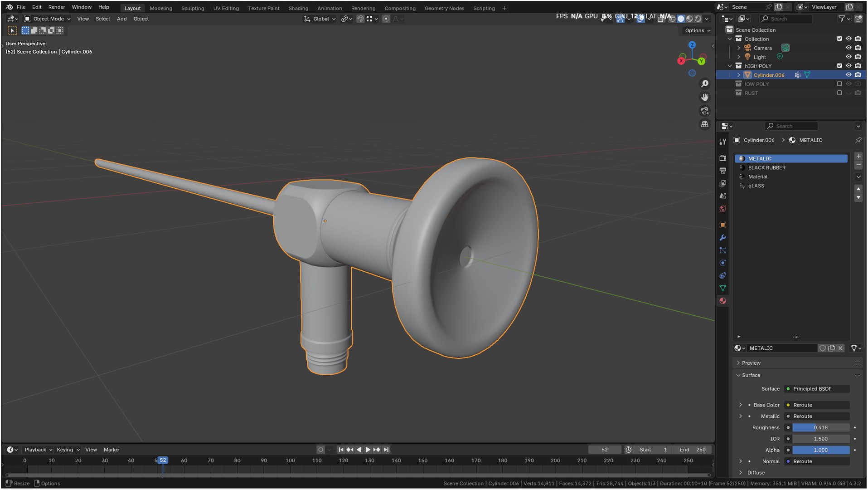Click the End frame field
Image resolution: width=868 pixels, height=490 pixels.
point(693,450)
